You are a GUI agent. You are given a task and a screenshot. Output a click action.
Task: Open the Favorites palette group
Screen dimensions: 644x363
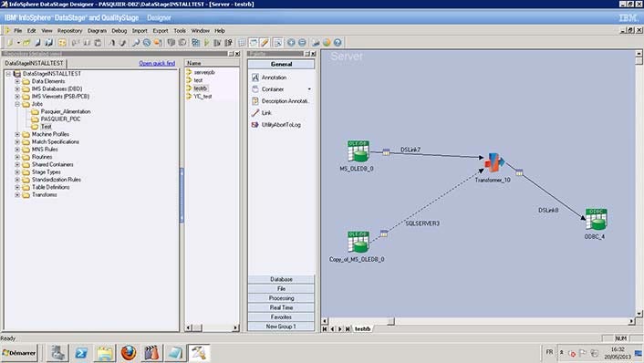click(281, 317)
